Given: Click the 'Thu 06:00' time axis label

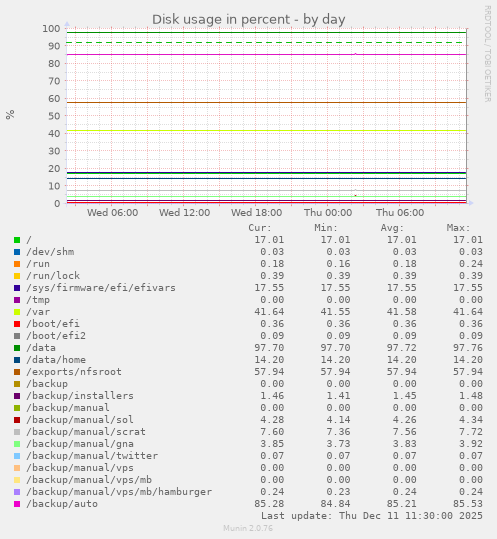Looking at the screenshot, I should coord(400,213).
